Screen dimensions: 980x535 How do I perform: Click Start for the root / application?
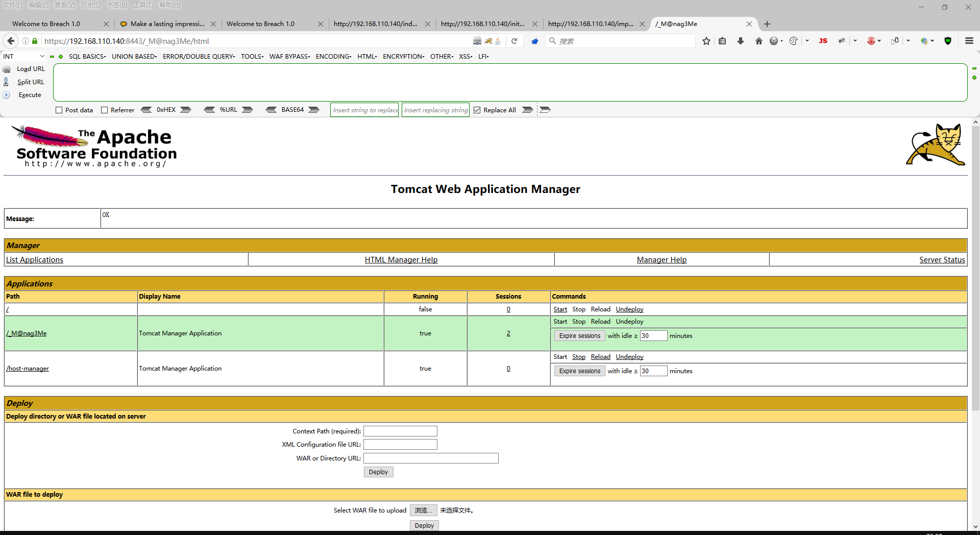coord(560,309)
